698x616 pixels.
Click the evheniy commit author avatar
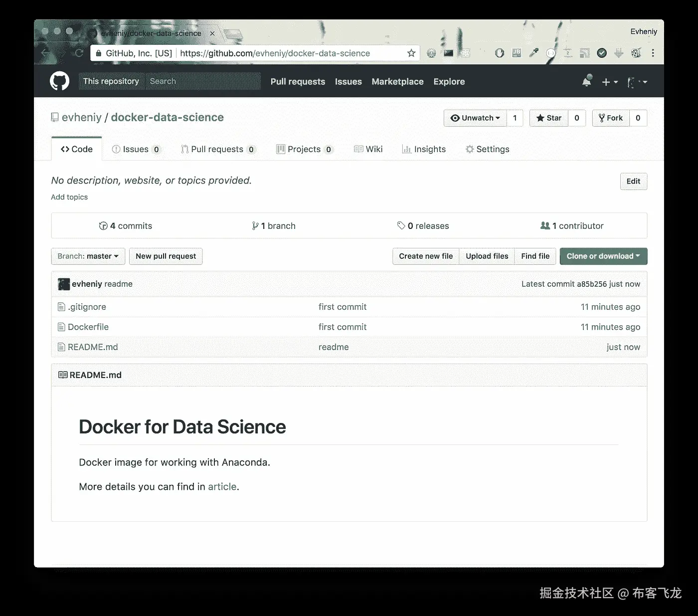point(64,284)
